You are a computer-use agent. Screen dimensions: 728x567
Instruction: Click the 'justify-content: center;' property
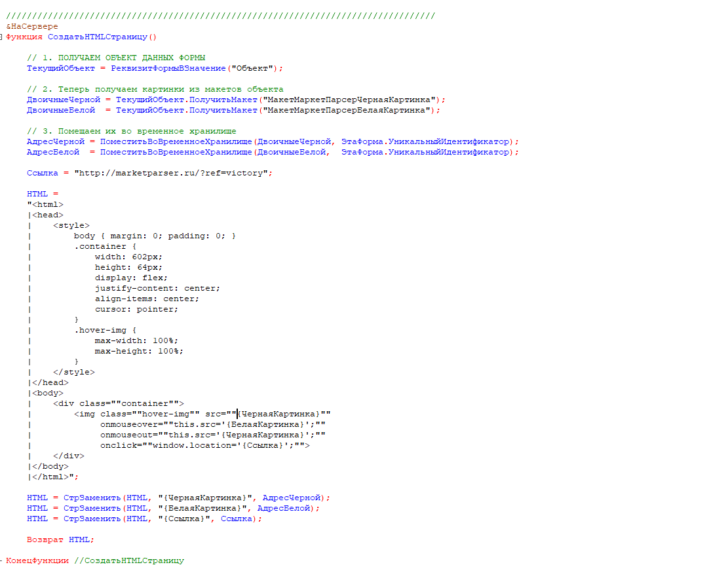point(157,288)
